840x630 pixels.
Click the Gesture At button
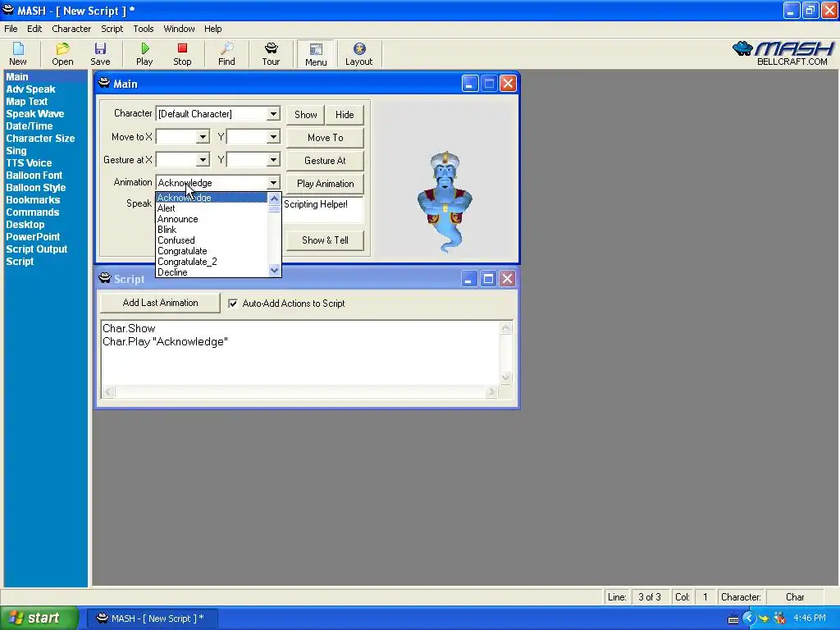click(x=325, y=161)
